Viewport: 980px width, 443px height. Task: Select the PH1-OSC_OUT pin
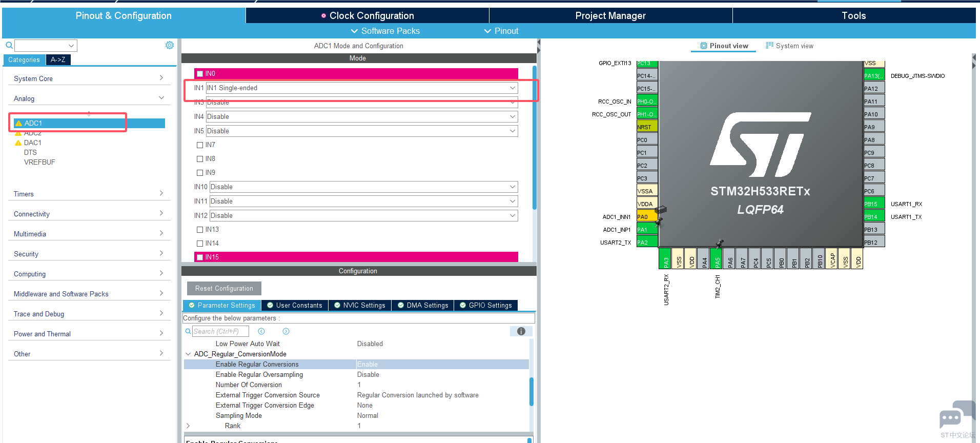pyautogui.click(x=647, y=114)
